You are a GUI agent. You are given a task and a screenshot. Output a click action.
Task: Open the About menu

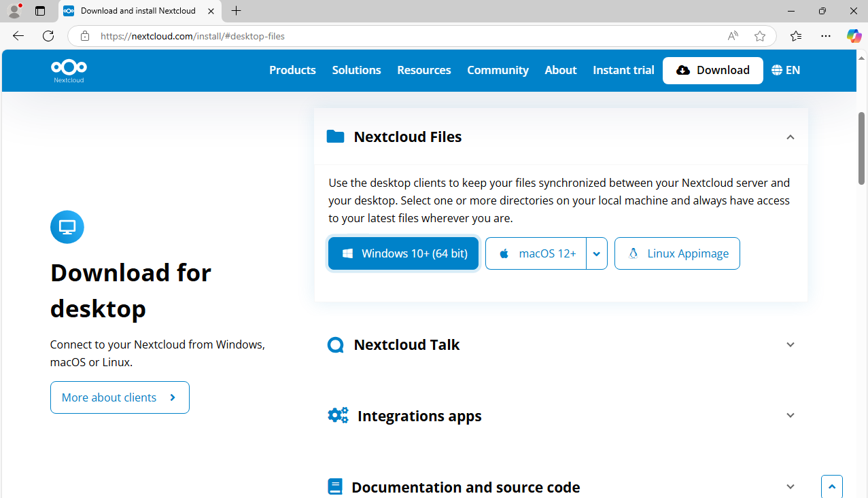click(x=561, y=70)
